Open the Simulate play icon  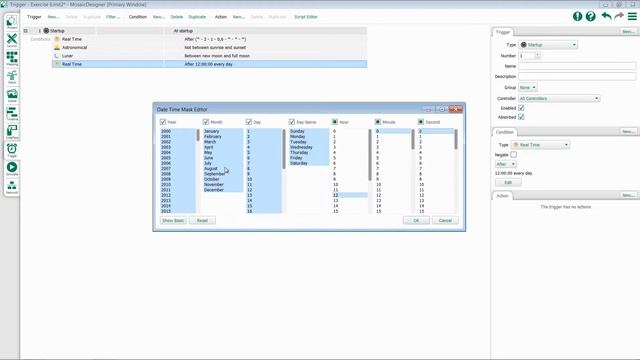[12, 168]
